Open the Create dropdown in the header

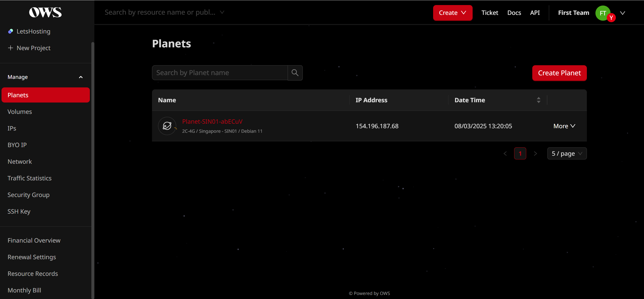(452, 13)
